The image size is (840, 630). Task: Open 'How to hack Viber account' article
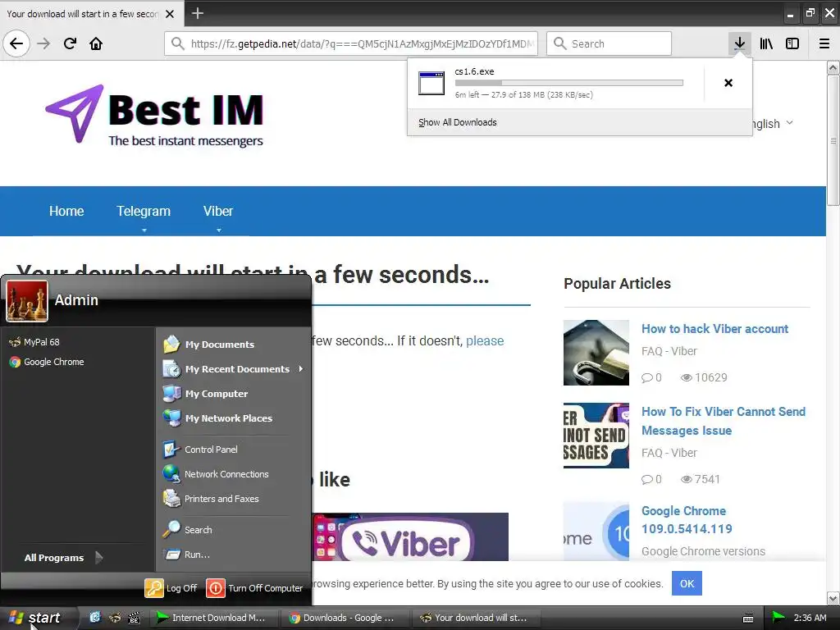tap(714, 328)
